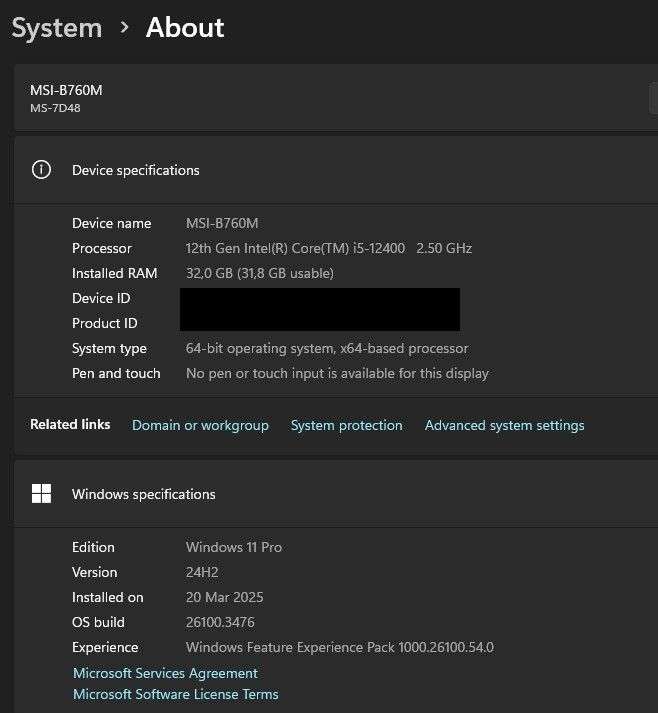658x713 pixels.
Task: Open Microsoft Software License Terms link
Action: [176, 694]
